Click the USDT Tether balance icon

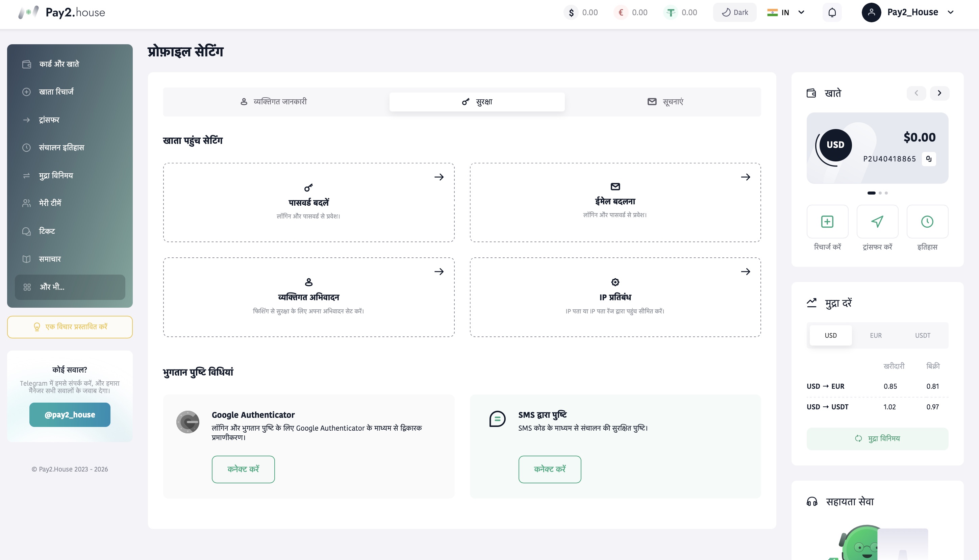671,12
